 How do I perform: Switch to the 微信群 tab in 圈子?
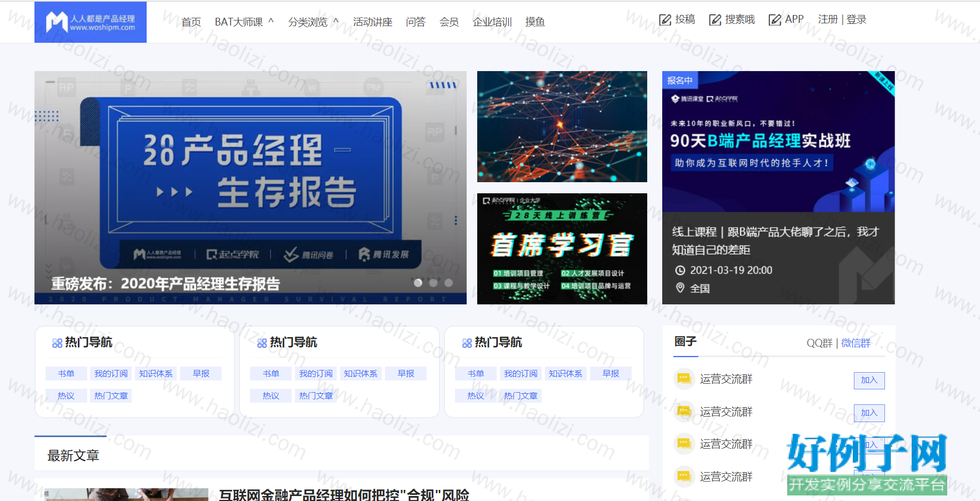click(856, 343)
